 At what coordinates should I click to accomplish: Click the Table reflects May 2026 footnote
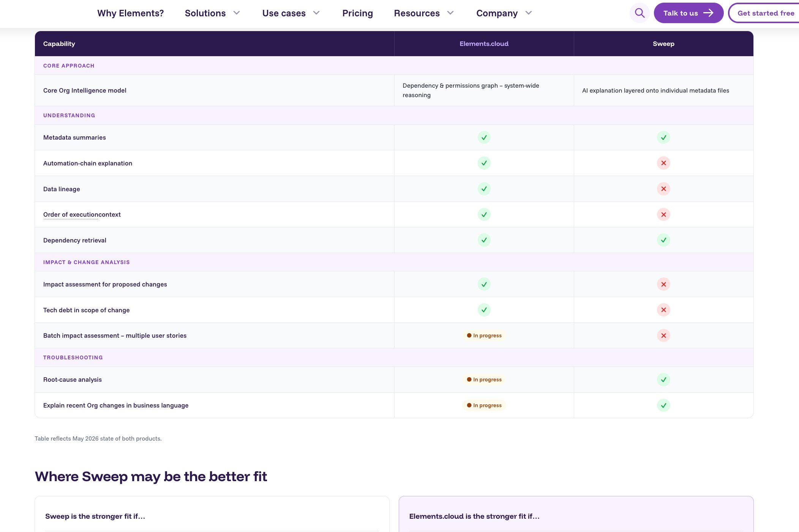click(98, 439)
